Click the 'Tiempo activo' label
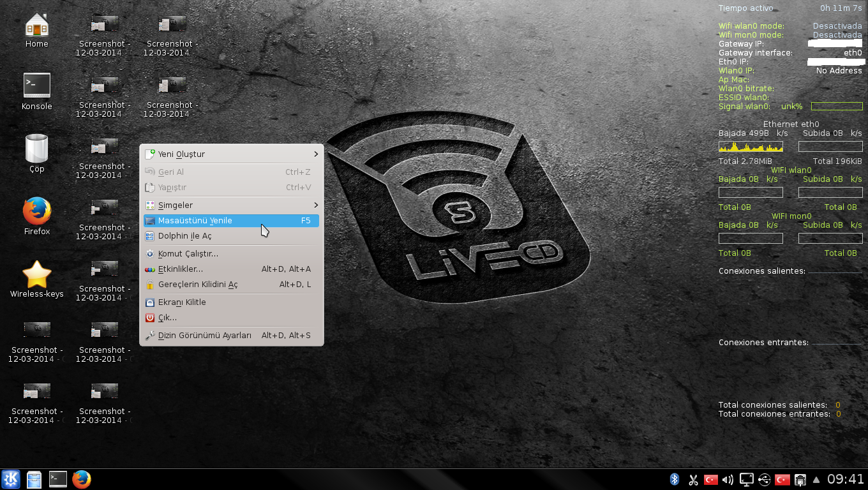 [x=745, y=8]
